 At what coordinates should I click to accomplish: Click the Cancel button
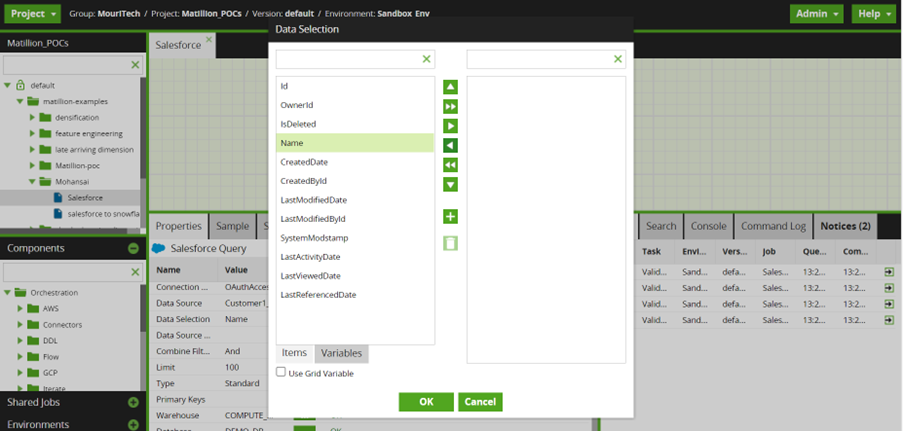click(480, 401)
